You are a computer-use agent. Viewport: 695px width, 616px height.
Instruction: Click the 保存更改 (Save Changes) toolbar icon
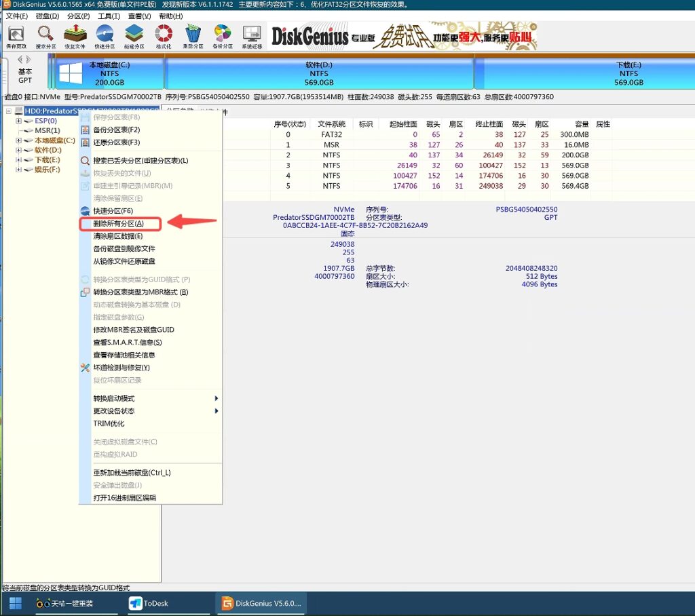tap(16, 37)
